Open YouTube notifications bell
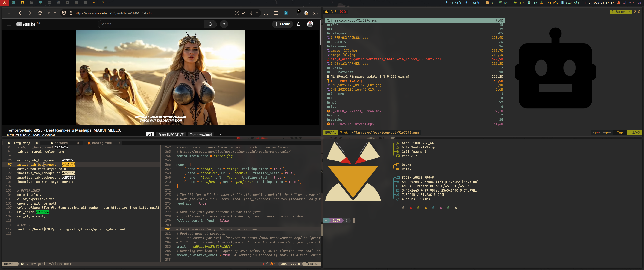The image size is (644, 270). coord(298,24)
